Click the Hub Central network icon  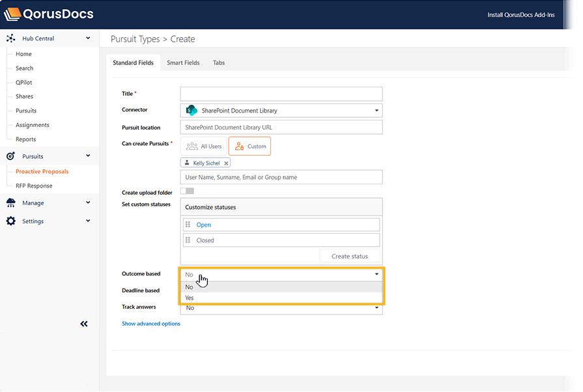coord(10,38)
